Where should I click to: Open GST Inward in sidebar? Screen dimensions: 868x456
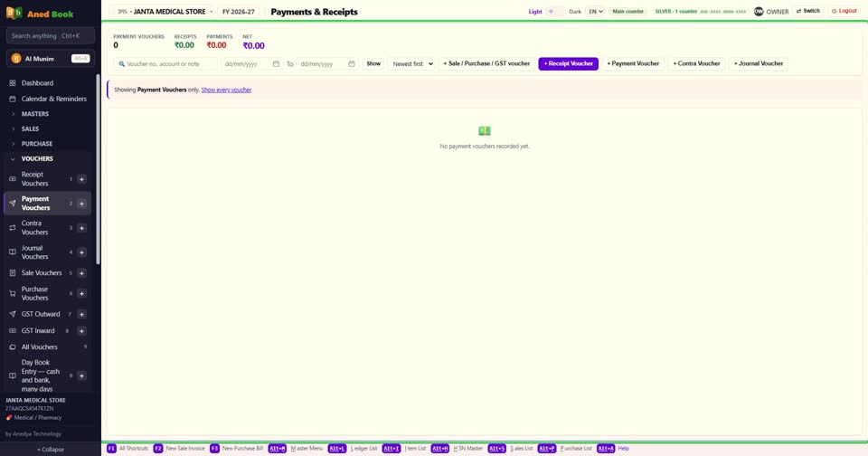[x=38, y=331]
